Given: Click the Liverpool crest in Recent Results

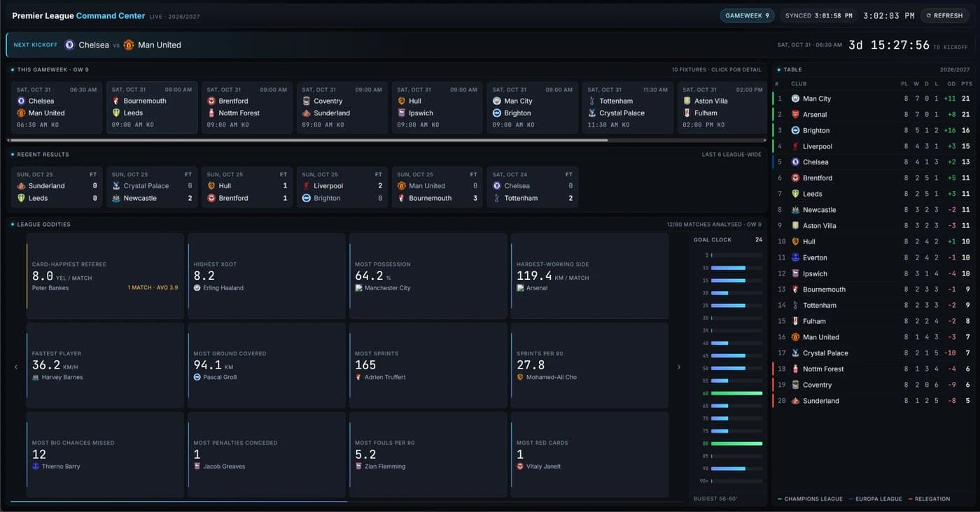Looking at the screenshot, I should point(307,186).
